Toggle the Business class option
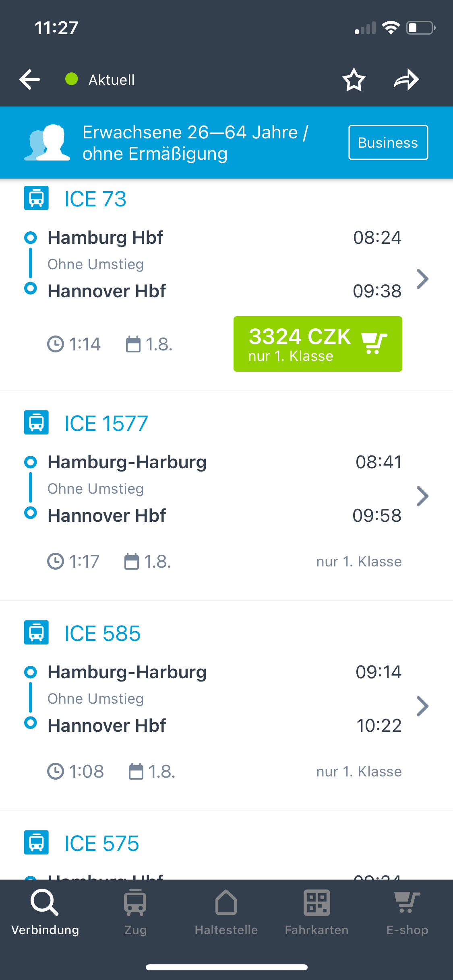The width and height of the screenshot is (453, 980). coord(388,142)
